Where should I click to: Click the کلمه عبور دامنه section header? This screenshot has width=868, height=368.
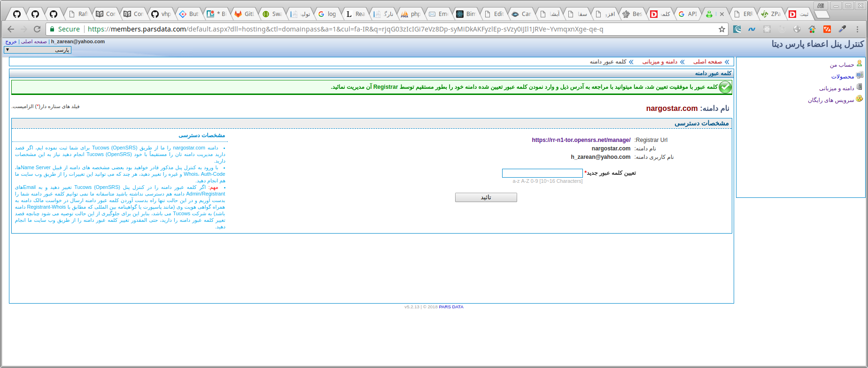(x=713, y=73)
